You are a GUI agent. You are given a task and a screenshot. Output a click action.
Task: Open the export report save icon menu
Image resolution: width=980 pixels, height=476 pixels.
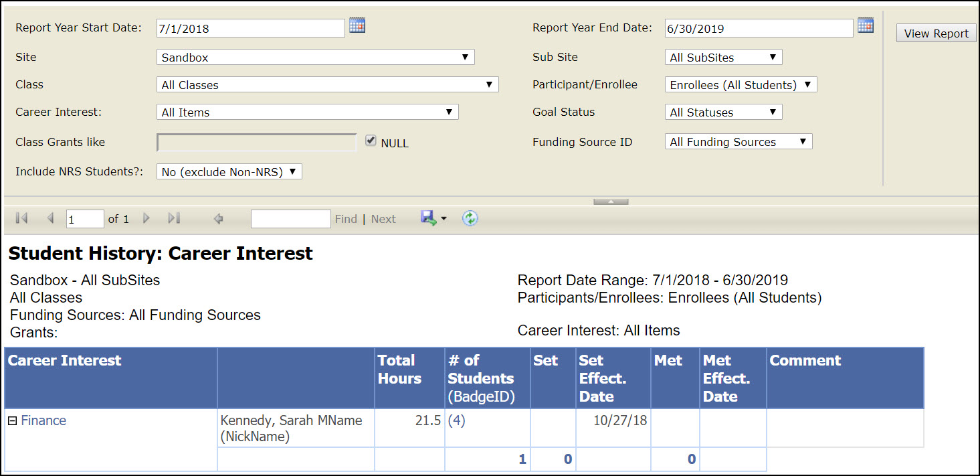click(x=433, y=218)
